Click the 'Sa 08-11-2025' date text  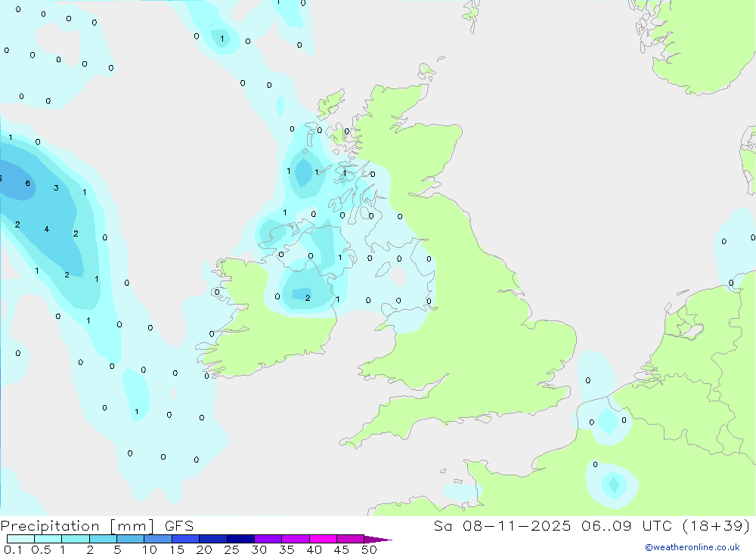502,525
